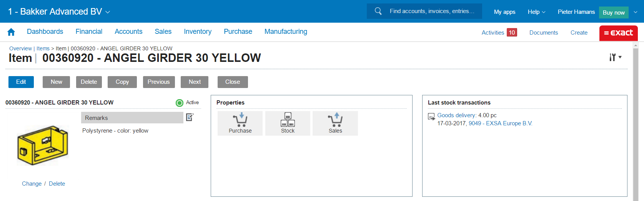Go to the Next item
644x201 pixels.
195,82
